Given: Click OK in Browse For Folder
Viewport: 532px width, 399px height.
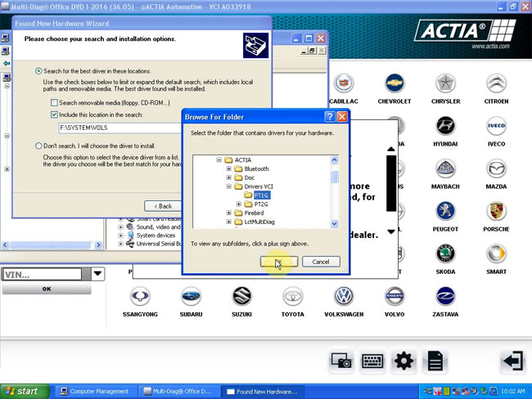Looking at the screenshot, I should tap(279, 262).
